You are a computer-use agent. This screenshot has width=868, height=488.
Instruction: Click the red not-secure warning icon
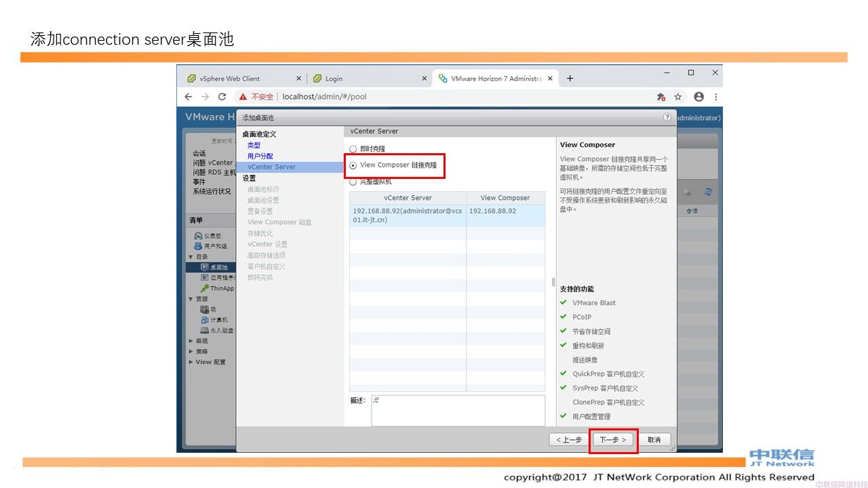(243, 97)
